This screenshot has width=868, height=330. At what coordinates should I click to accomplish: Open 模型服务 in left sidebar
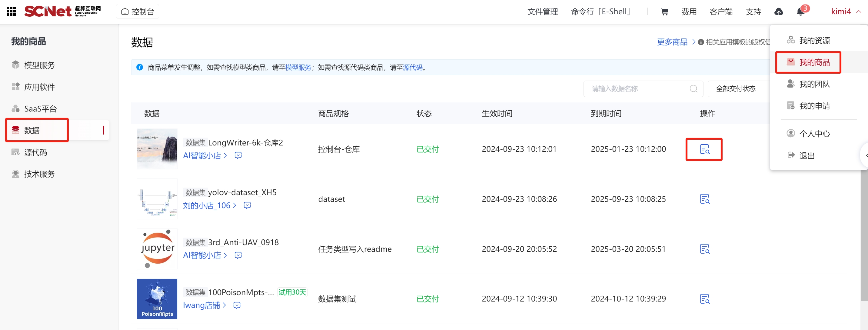pyautogui.click(x=39, y=65)
